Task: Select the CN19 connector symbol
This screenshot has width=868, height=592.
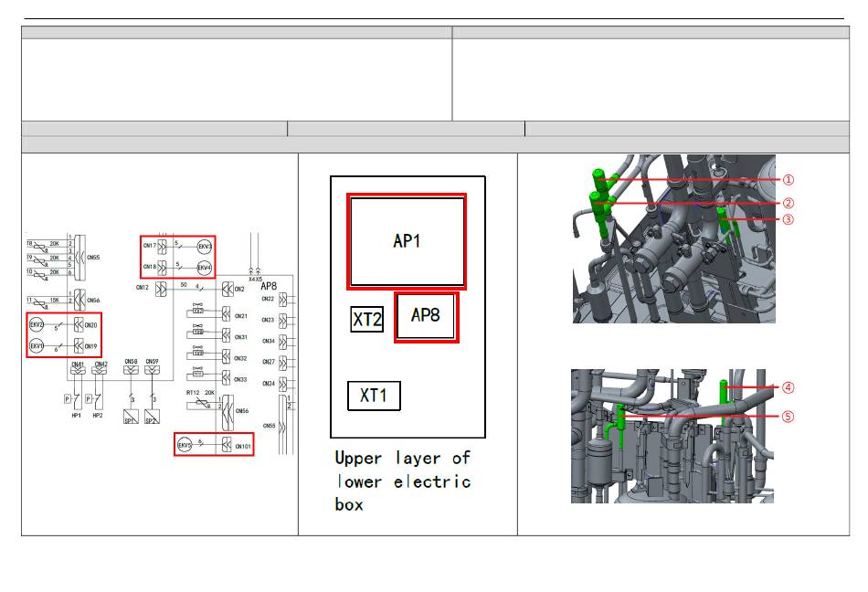Action: (79, 346)
